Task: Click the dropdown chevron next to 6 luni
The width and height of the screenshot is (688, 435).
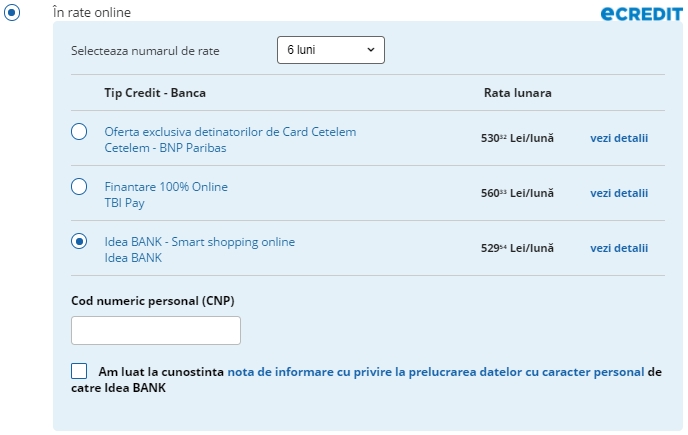Action: point(371,50)
